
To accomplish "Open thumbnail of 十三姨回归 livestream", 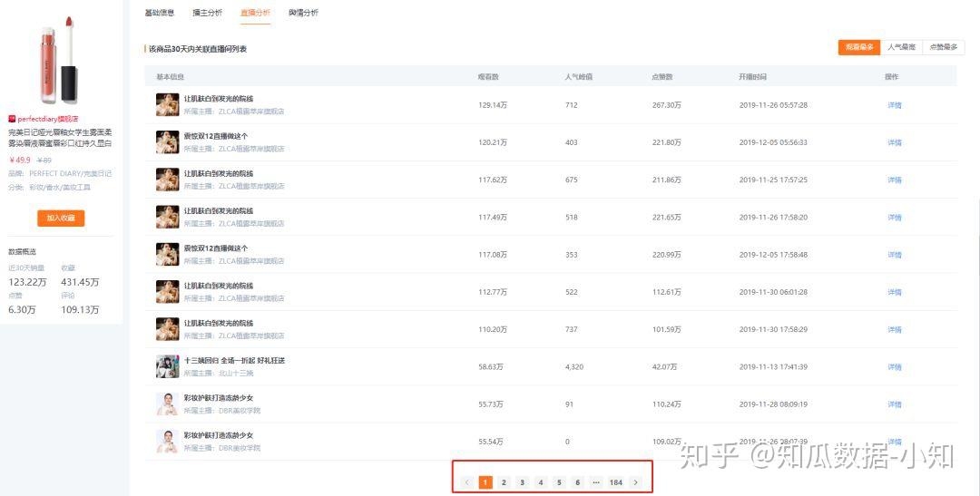I will pos(168,366).
